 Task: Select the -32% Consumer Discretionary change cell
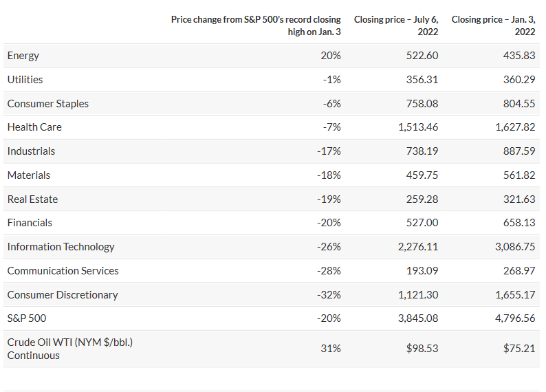coord(328,295)
